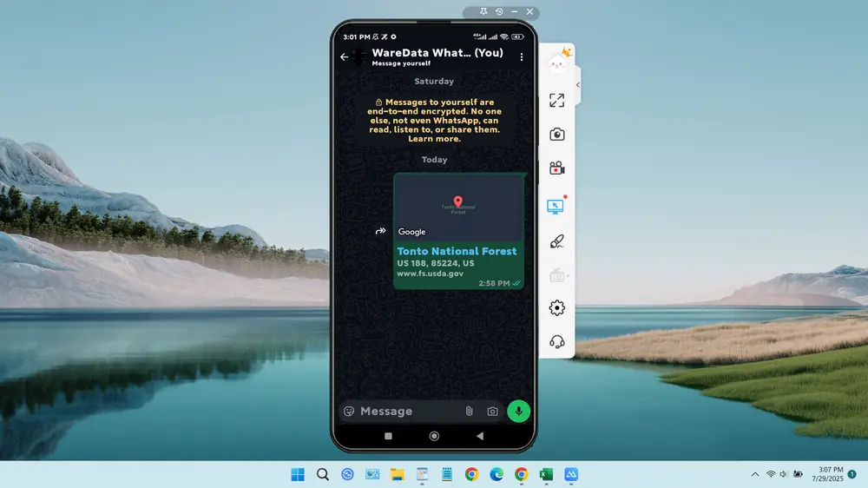Image resolution: width=868 pixels, height=488 pixels.
Task: Open the Tonto National Forest title link
Action: tap(457, 251)
